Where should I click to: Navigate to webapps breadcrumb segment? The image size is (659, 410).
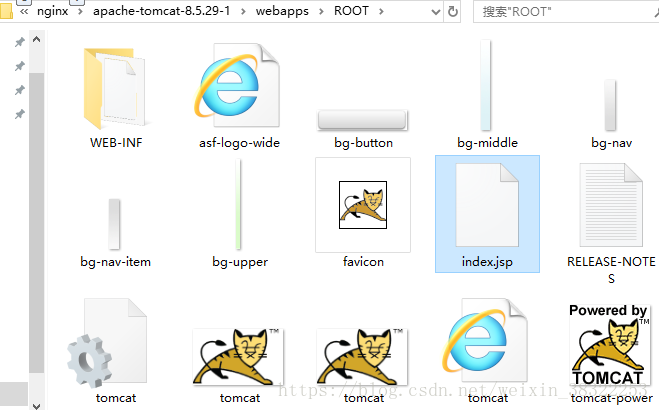click(282, 11)
